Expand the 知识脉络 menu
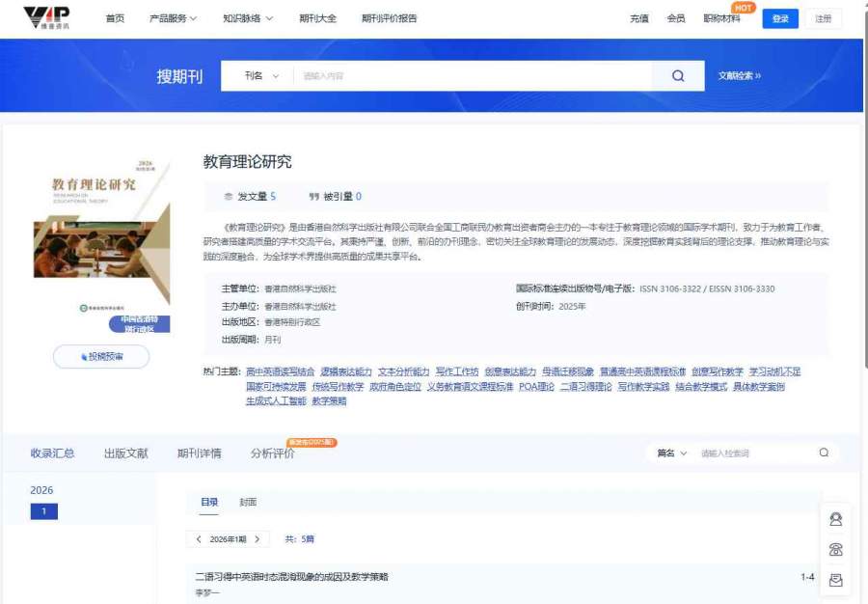The image size is (868, 604). (x=248, y=18)
